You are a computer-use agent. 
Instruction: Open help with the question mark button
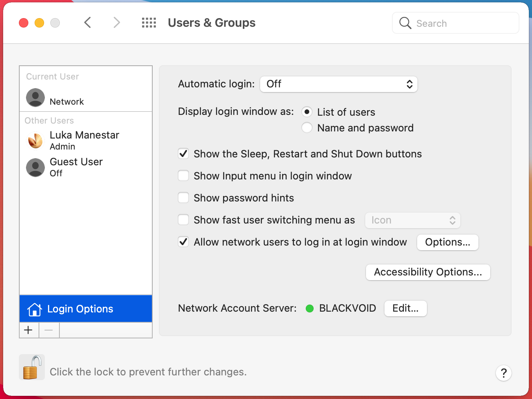(x=504, y=373)
